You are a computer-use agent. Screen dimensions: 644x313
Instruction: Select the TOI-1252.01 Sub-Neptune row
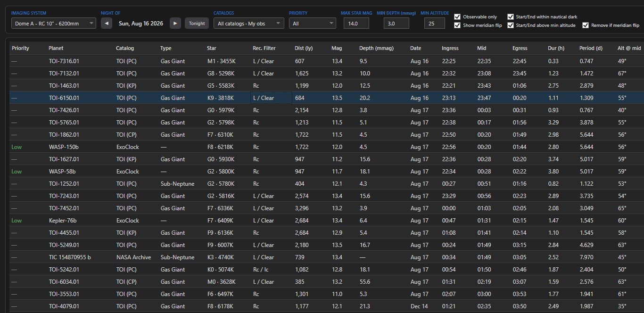[x=327, y=184]
